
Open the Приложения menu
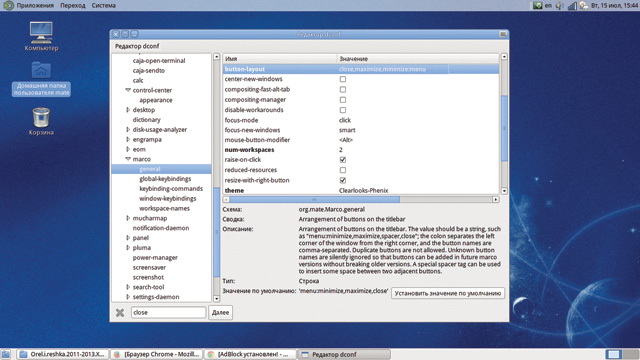pos(35,5)
